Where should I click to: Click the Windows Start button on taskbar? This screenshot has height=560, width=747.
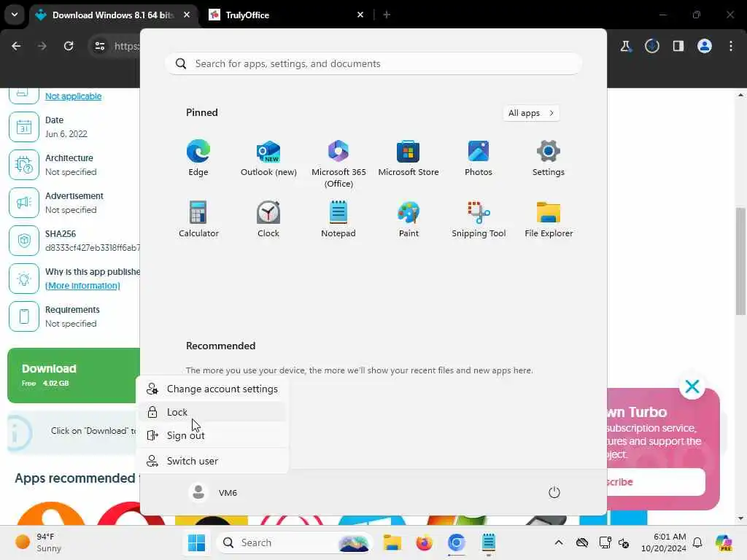coord(196,542)
